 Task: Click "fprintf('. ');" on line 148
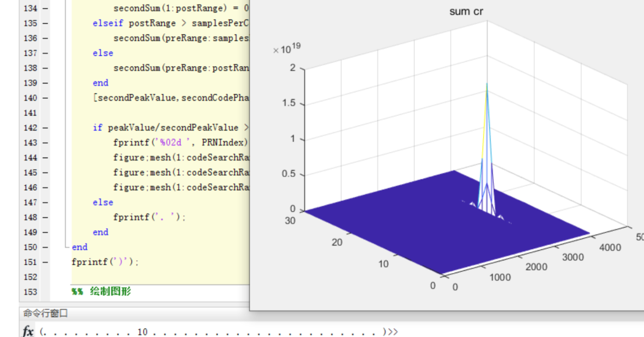(x=150, y=217)
